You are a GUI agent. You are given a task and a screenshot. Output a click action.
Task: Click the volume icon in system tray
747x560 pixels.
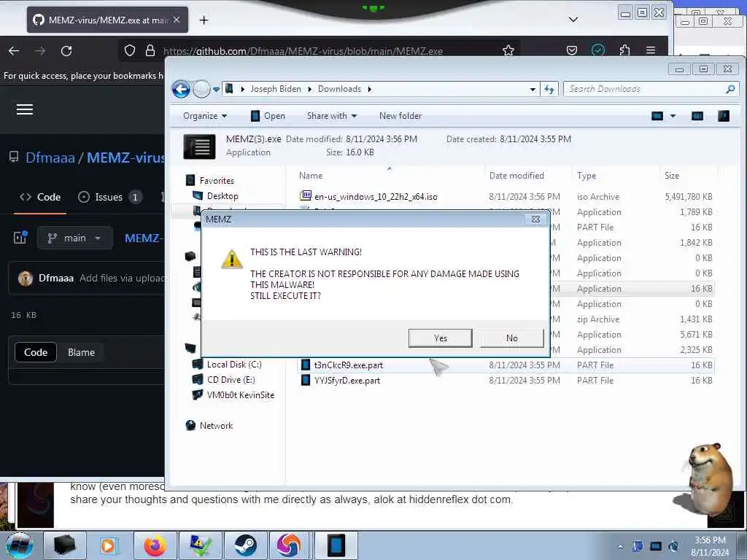(673, 546)
